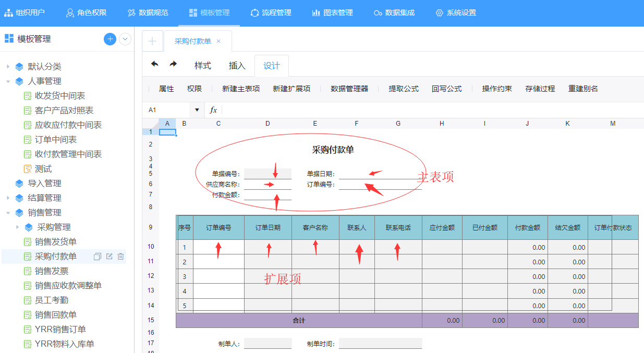Click the 合计 total row label

pyautogui.click(x=299, y=321)
